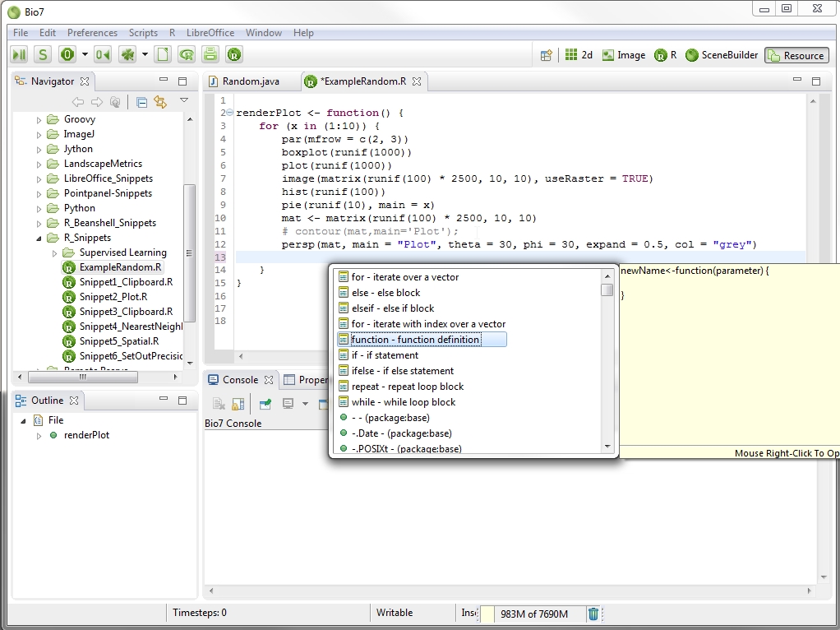840x630 pixels.
Task: Expand the Supervised Learning folder
Action: 54,252
